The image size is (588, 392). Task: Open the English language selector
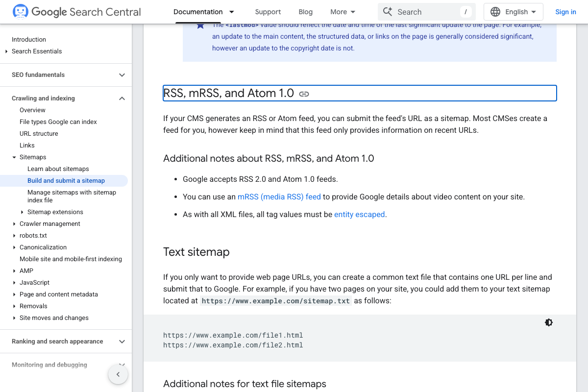coord(514,12)
